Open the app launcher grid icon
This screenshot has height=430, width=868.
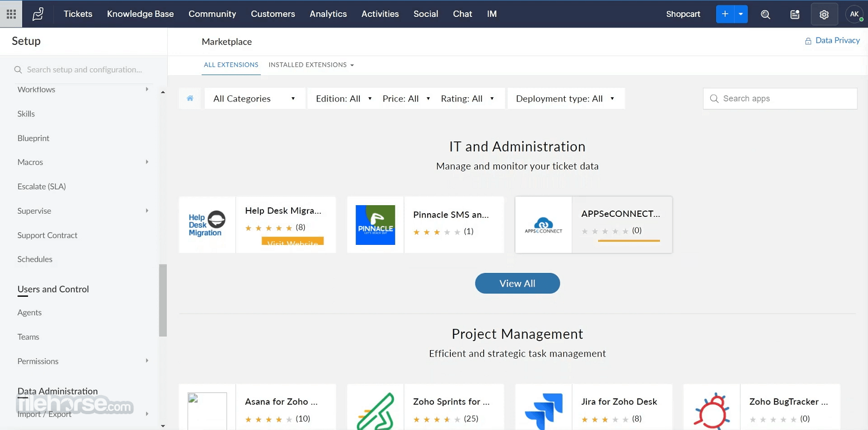coord(11,14)
